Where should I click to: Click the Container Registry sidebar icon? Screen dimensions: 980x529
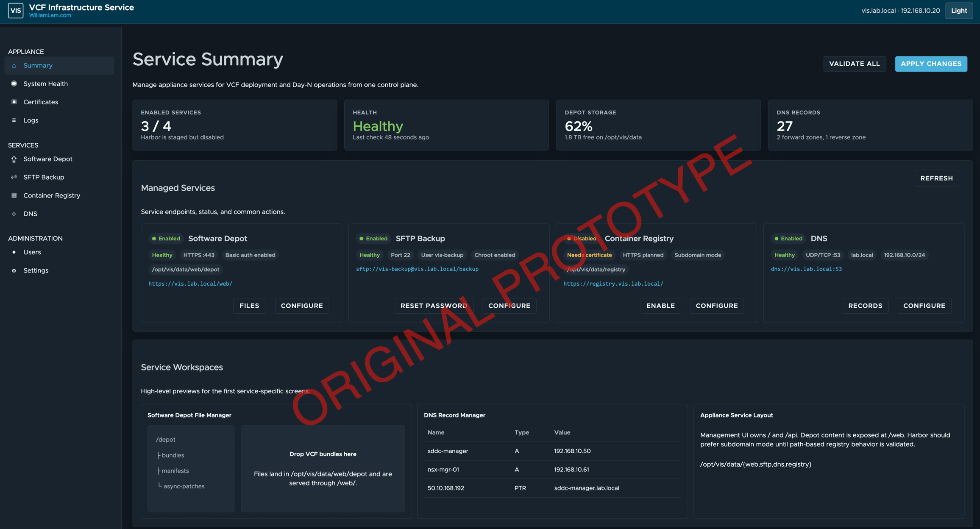tap(14, 195)
